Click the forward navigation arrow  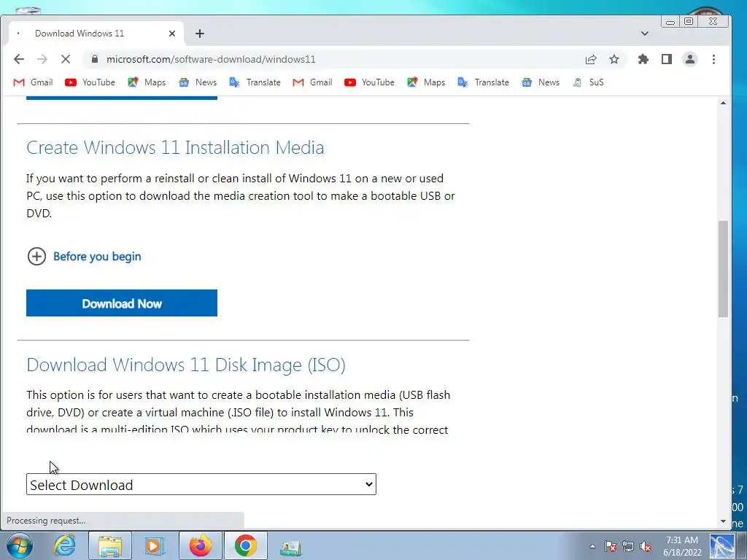tap(42, 59)
